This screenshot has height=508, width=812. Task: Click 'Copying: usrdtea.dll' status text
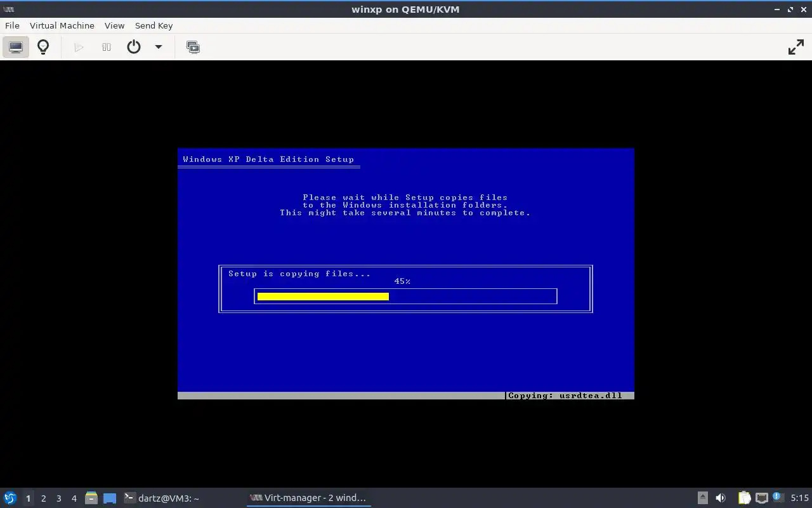tap(565, 396)
